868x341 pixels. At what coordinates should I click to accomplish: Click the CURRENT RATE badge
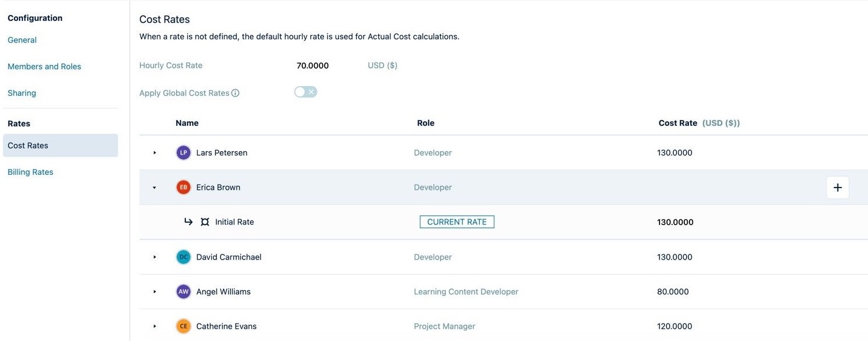click(x=457, y=222)
